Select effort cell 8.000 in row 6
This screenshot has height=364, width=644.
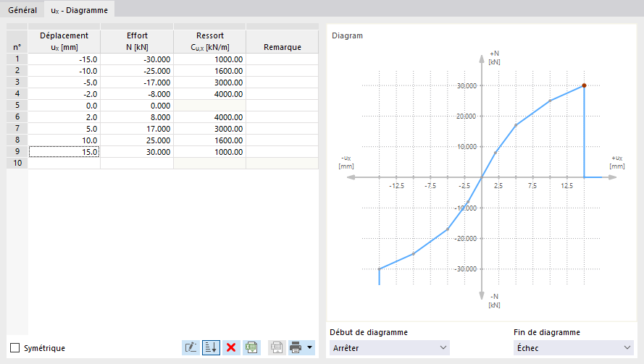(137, 117)
